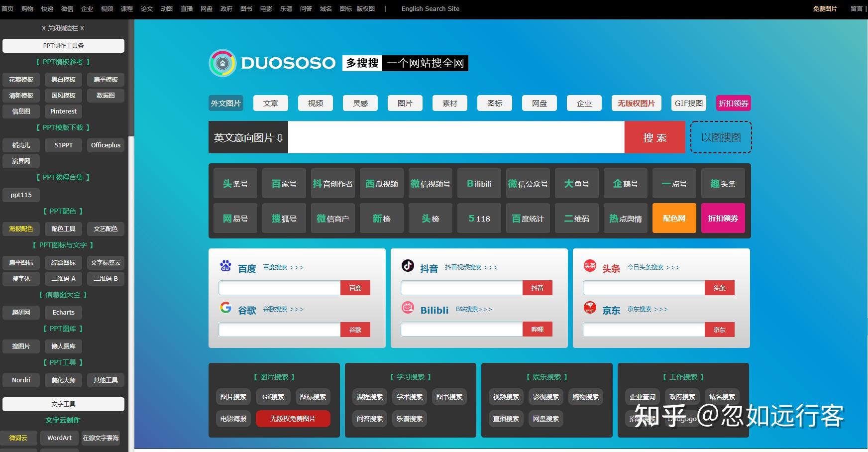The image size is (868, 452).
Task: Open the 百度统计 shortcut
Action: pyautogui.click(x=528, y=218)
